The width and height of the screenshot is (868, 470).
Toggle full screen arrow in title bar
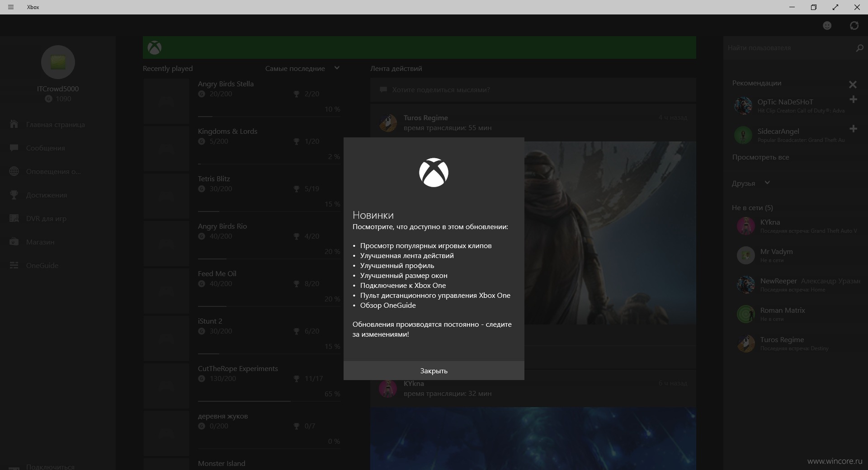pyautogui.click(x=835, y=7)
